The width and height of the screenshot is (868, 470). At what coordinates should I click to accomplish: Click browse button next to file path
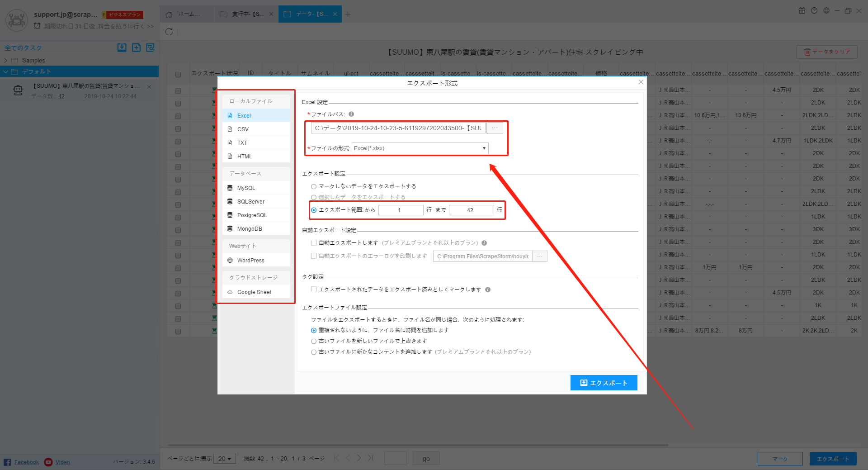495,128
